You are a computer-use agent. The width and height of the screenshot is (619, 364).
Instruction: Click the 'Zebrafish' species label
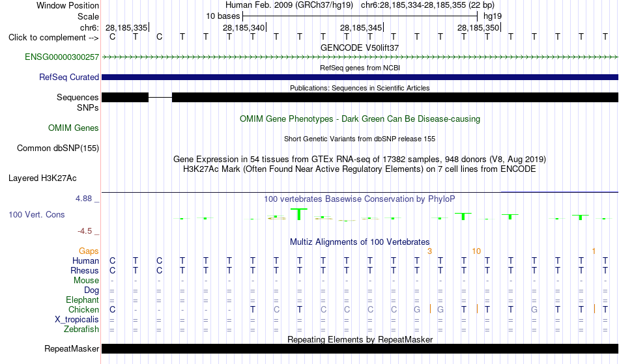pos(81,329)
